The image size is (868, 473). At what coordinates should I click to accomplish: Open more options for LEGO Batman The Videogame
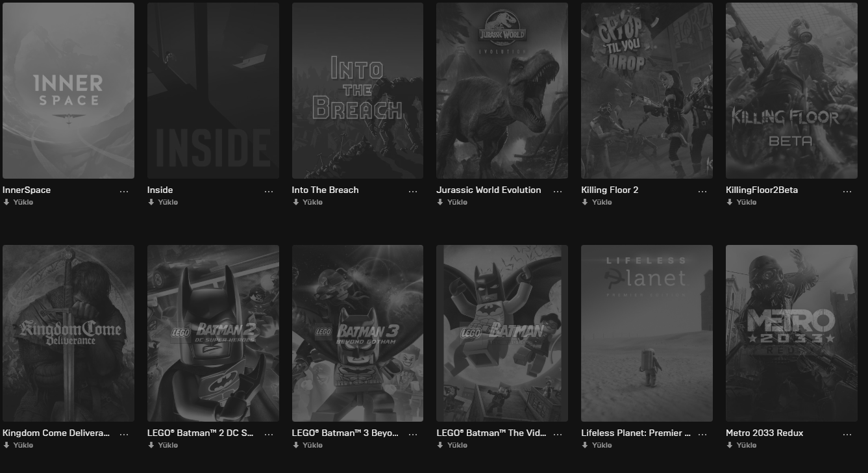pos(558,434)
